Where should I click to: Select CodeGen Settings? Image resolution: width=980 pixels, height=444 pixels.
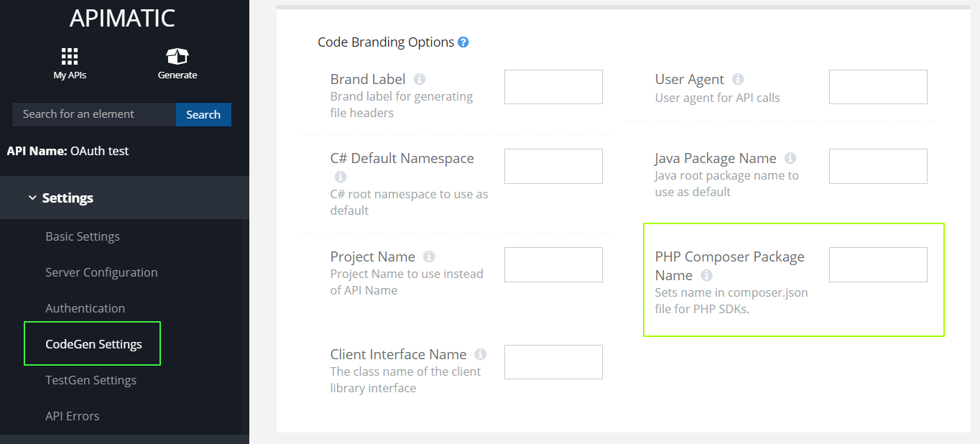coord(93,344)
